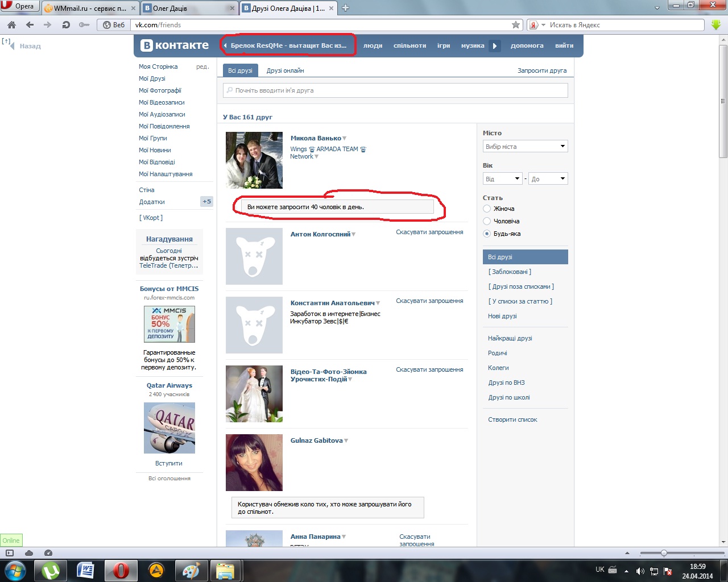Open люди in the VK header menu
The image size is (728, 582).
373,45
